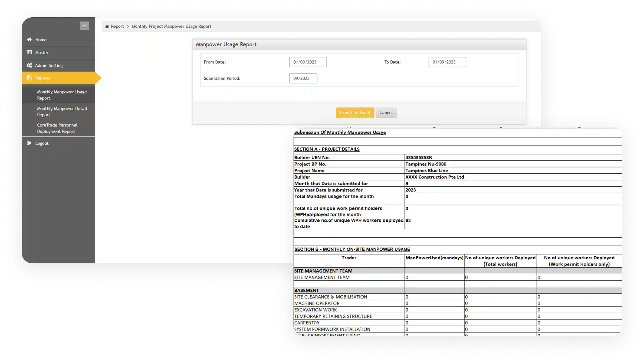
Task: Click Export To Excel
Action: click(x=355, y=112)
